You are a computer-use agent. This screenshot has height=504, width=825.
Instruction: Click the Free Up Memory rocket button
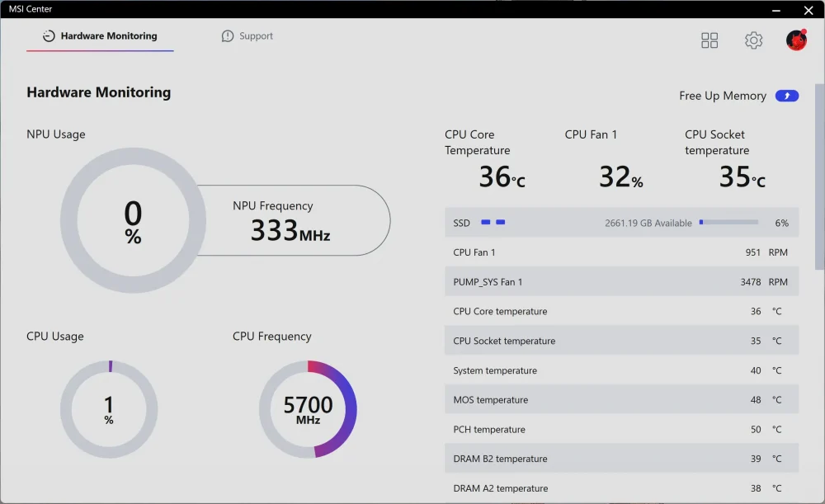pos(786,96)
